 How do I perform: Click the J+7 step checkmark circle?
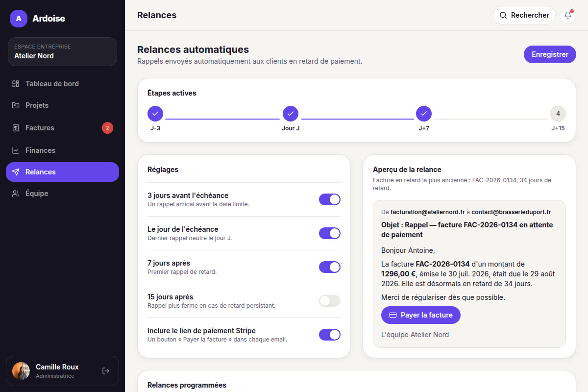pyautogui.click(x=424, y=114)
